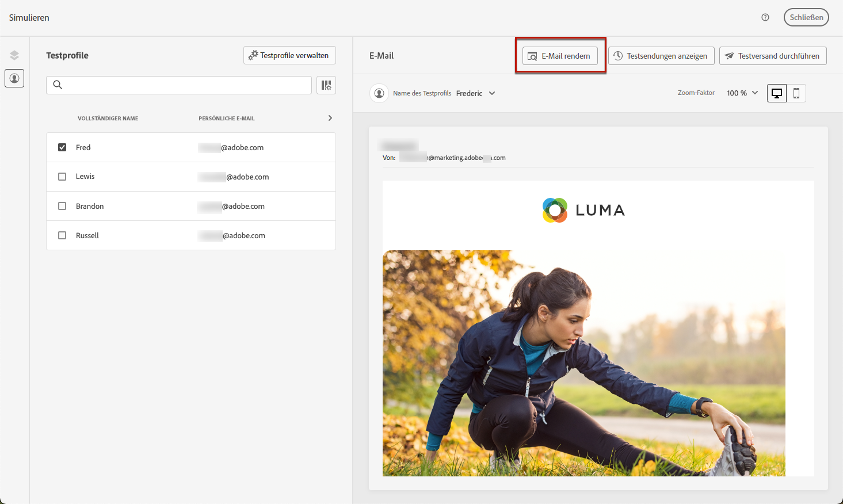
Task: Click Testversand durchführen
Action: click(x=773, y=56)
